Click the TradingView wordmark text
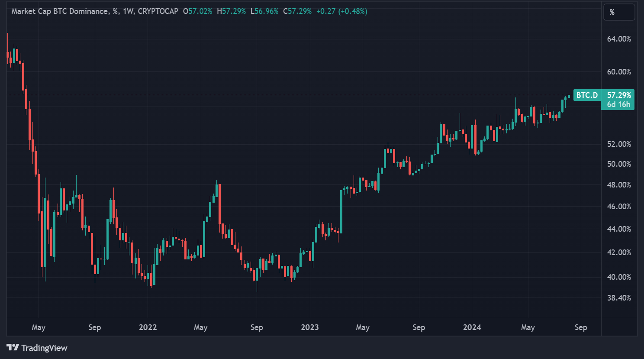Viewport: 644px width, 359px height. point(44,348)
